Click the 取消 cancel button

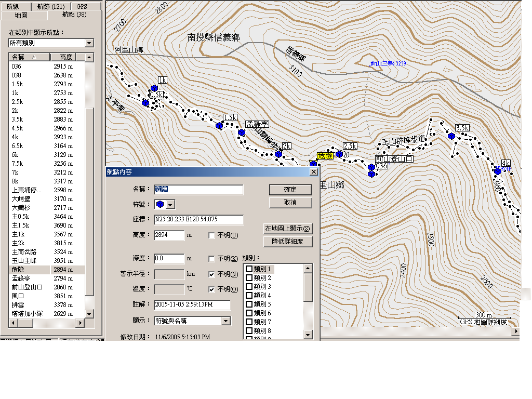click(x=290, y=203)
